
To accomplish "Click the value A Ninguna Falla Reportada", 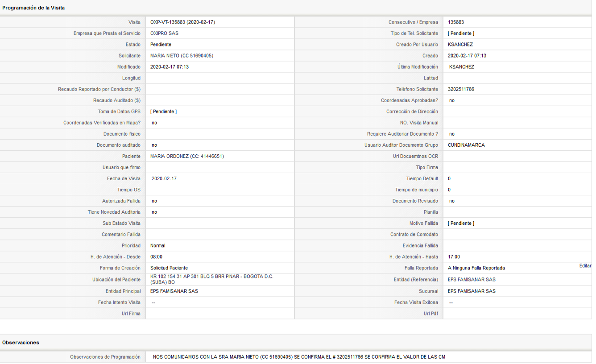I will [476, 268].
